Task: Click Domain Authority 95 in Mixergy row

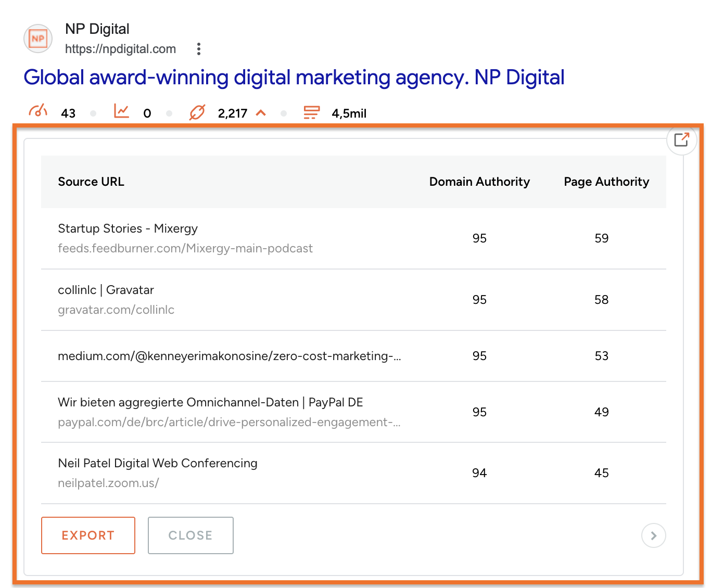Action: [479, 238]
